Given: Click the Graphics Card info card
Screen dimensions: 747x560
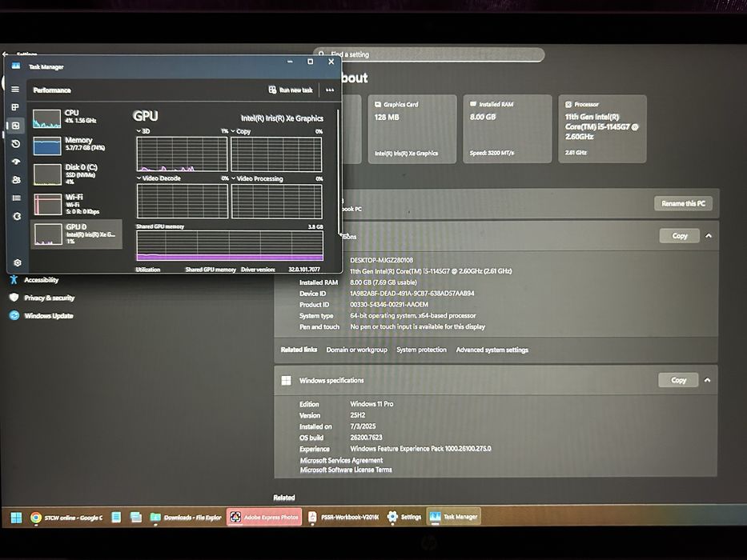Looking at the screenshot, I should (x=412, y=129).
